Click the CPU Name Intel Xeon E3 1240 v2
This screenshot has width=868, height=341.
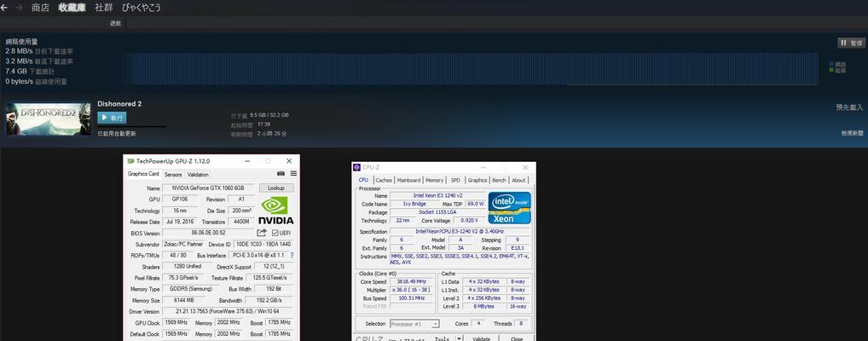point(437,195)
